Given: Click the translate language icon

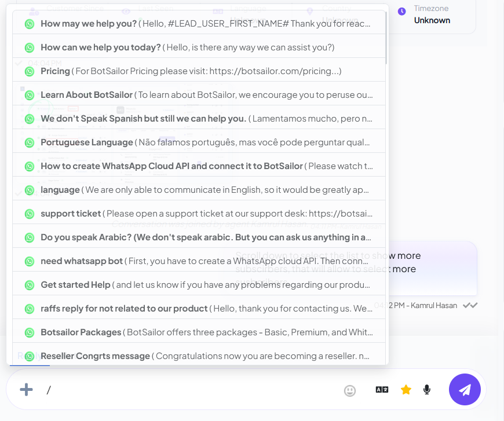Looking at the screenshot, I should (382, 390).
